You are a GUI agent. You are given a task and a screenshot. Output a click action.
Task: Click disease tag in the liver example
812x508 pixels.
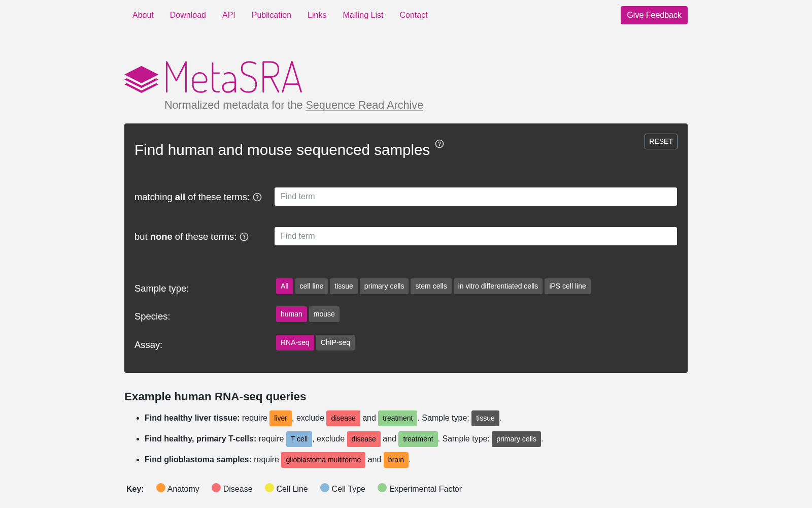click(343, 418)
